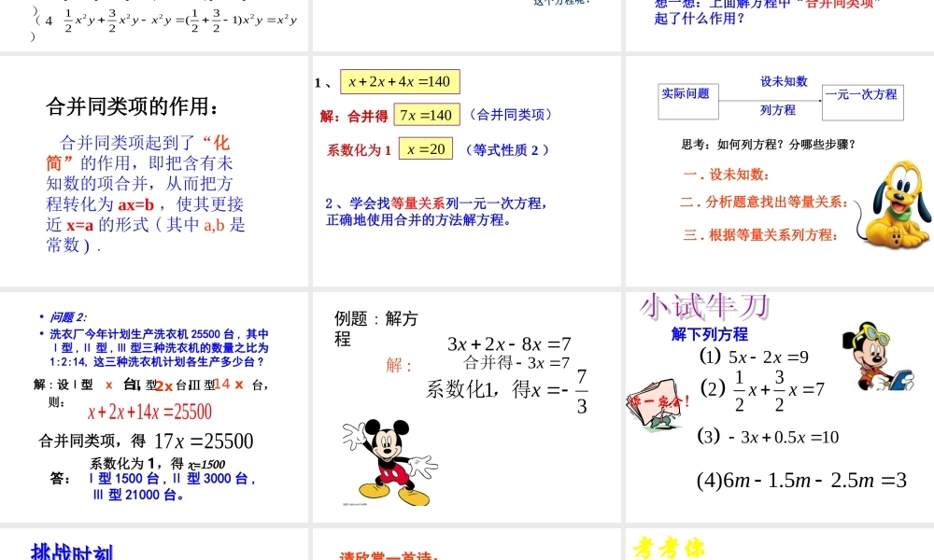Click the text 思考：如何列方程？分哪些步骤？
This screenshot has height=560, width=934.
point(769,144)
